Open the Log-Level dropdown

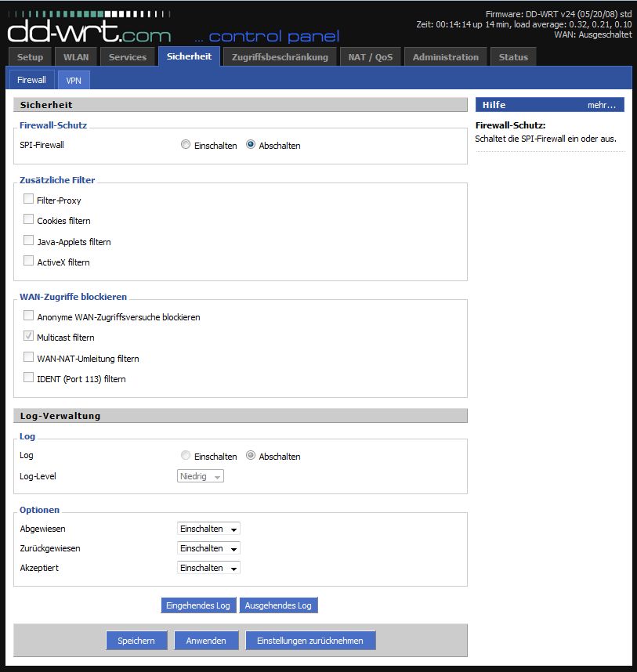[x=201, y=476]
